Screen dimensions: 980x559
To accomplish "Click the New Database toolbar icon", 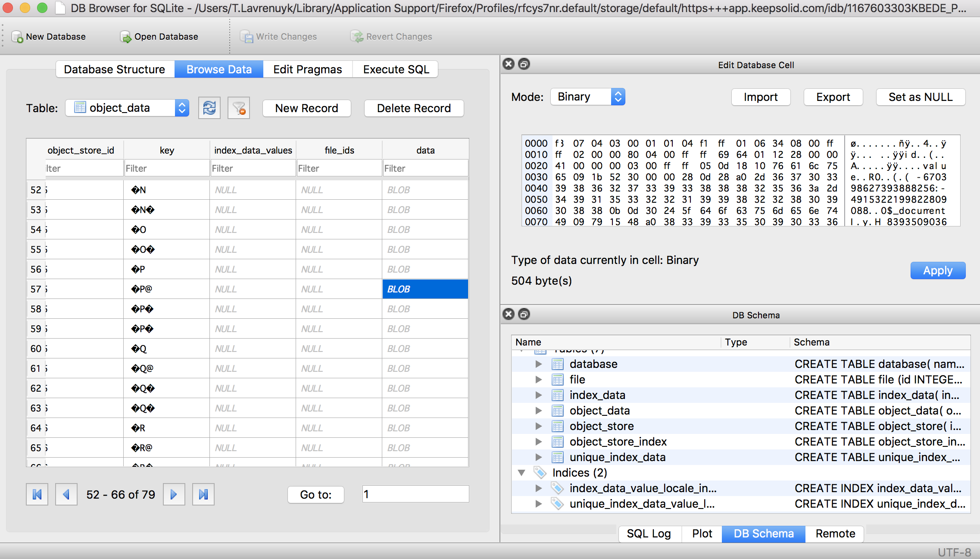I will pyautogui.click(x=18, y=37).
